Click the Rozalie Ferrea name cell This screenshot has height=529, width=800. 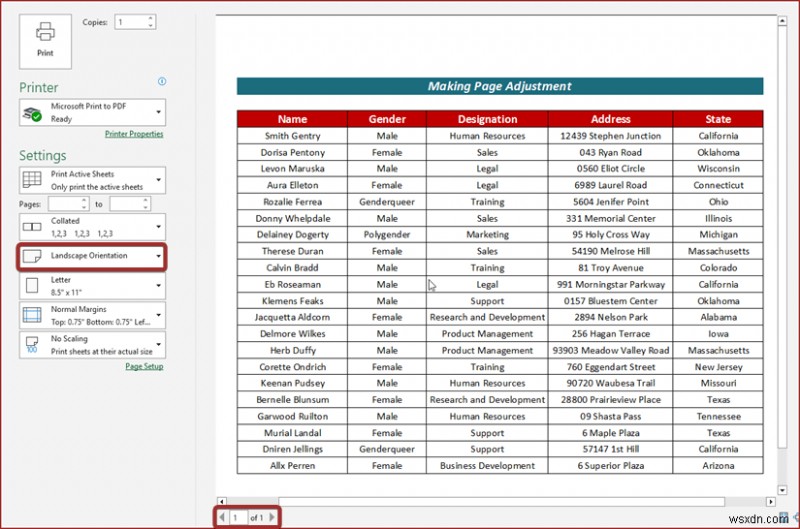point(292,201)
